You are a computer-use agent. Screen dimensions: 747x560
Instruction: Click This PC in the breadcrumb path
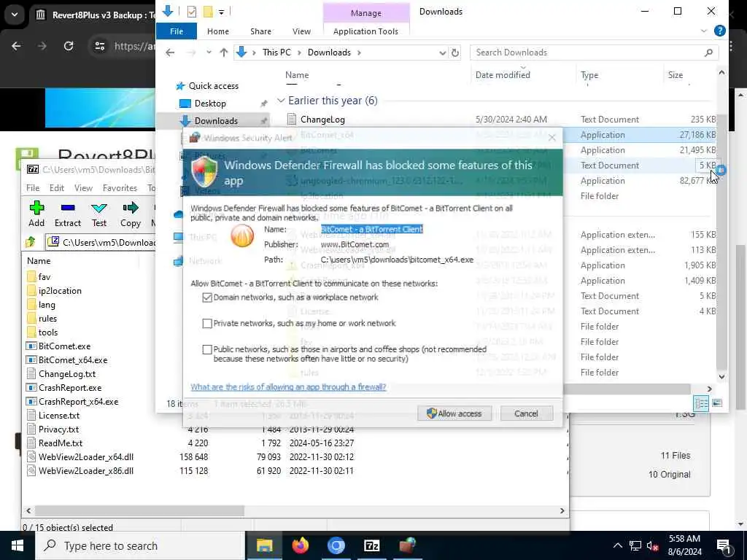[276, 52]
